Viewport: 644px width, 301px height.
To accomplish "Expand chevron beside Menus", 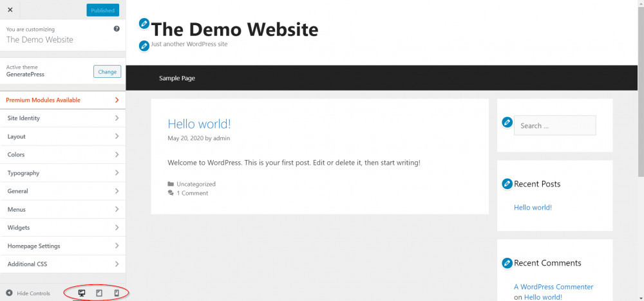I will pos(117,209).
